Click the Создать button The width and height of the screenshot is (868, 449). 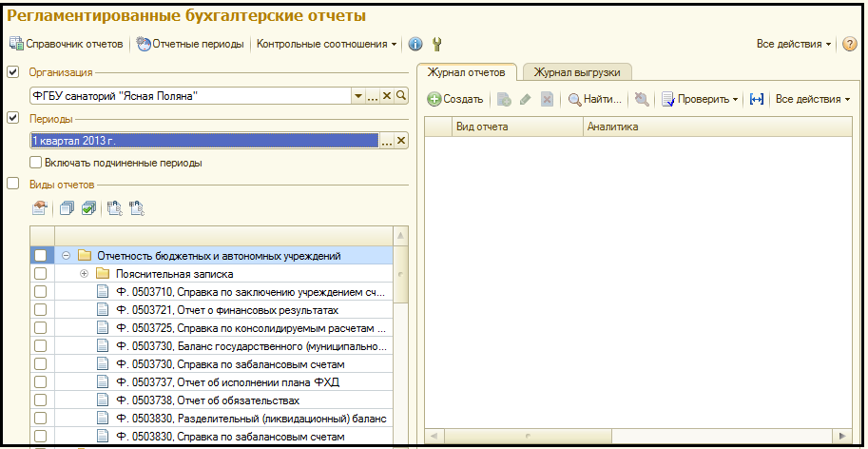[x=455, y=99]
